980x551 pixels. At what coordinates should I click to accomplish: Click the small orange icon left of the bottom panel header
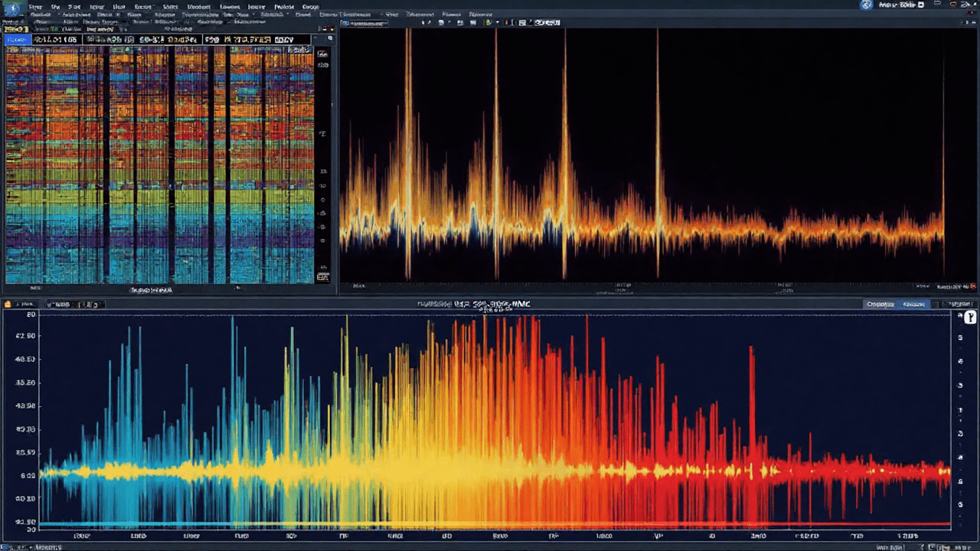pos(8,304)
